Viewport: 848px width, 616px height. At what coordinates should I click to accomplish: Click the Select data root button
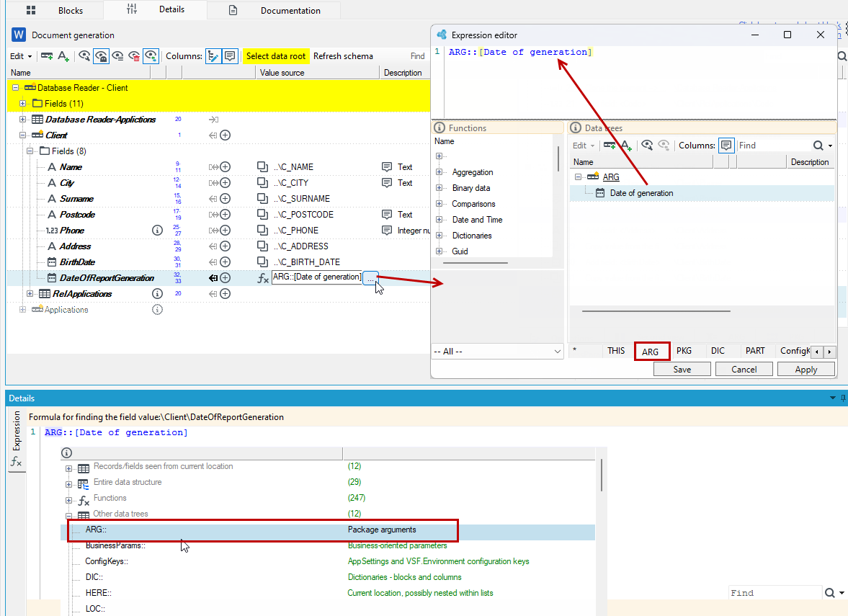click(x=276, y=56)
